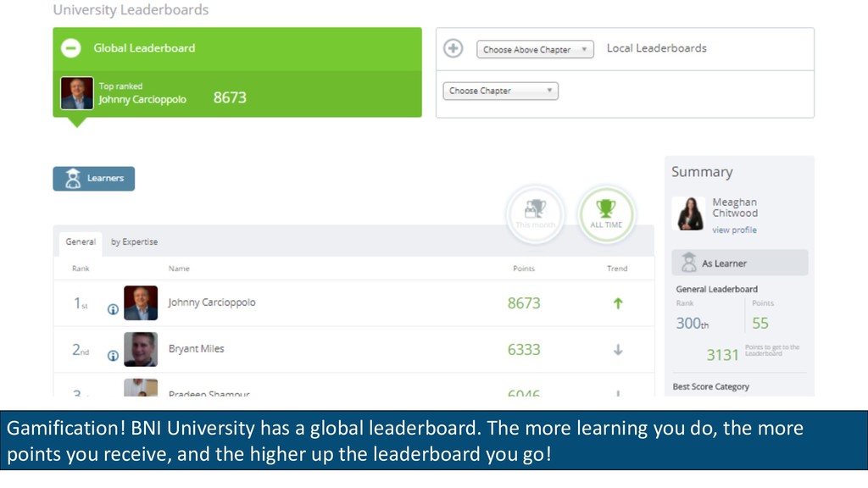Click the 1st rank cell
Screen dimensions: 868x488
pos(81,303)
